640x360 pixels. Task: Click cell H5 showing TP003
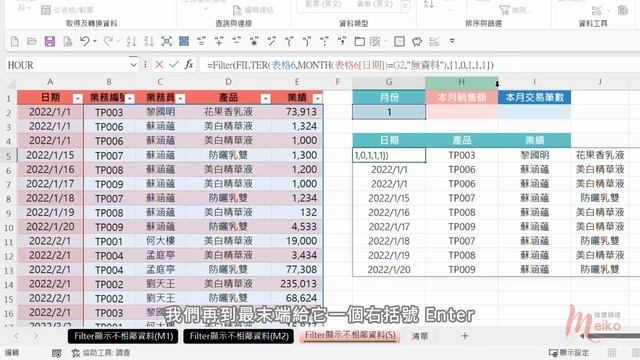click(x=462, y=155)
